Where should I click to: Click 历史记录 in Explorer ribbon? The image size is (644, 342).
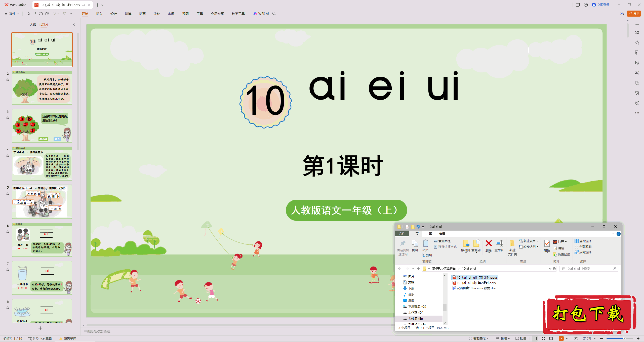pyautogui.click(x=561, y=254)
